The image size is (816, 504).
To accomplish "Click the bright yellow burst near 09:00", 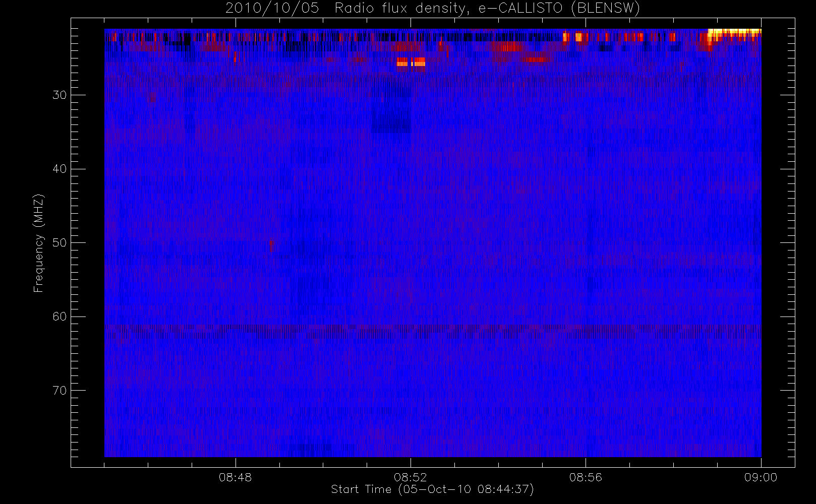I will [x=734, y=34].
